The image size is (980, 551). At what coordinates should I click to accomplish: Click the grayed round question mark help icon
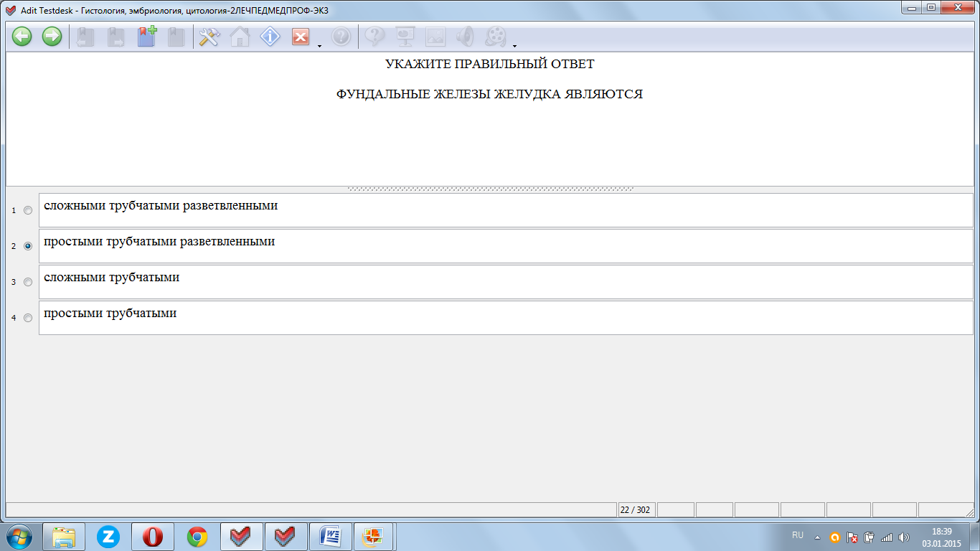coord(341,37)
